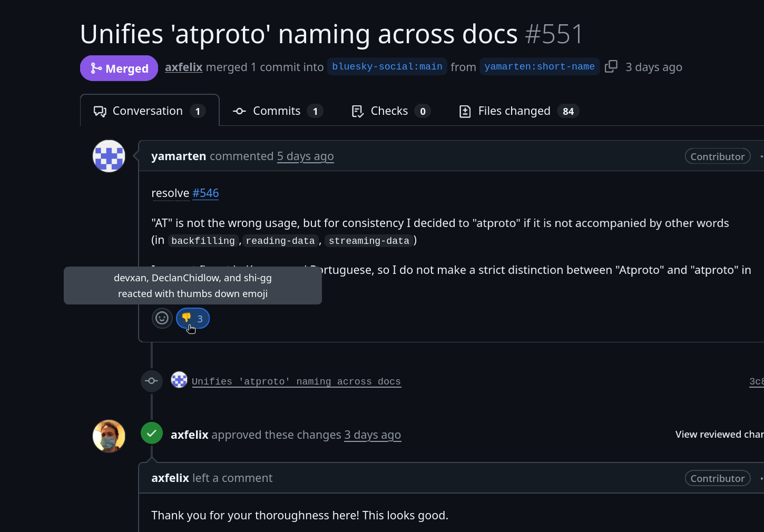Screen dimensions: 764x532
Task: Open the bluesky-social:main base branch
Action: coord(387,67)
